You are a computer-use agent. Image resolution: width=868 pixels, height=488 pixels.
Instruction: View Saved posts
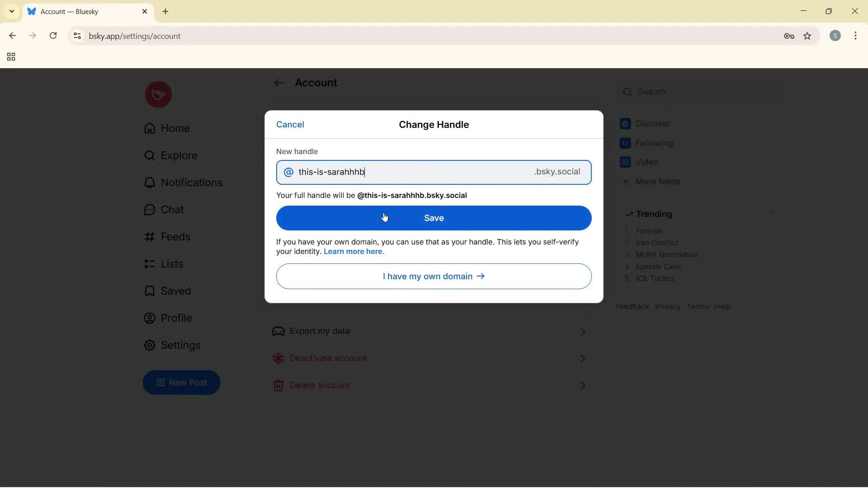click(175, 291)
